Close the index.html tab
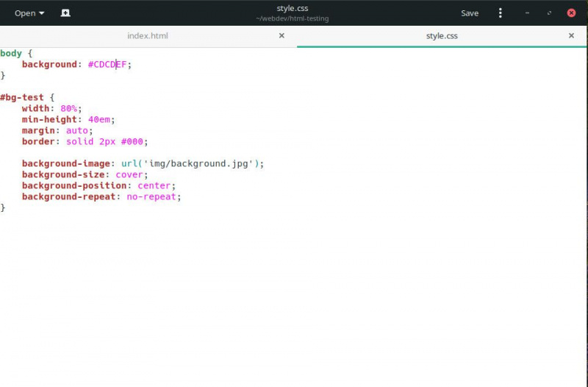Viewport: 588px width, 387px height. coord(282,35)
